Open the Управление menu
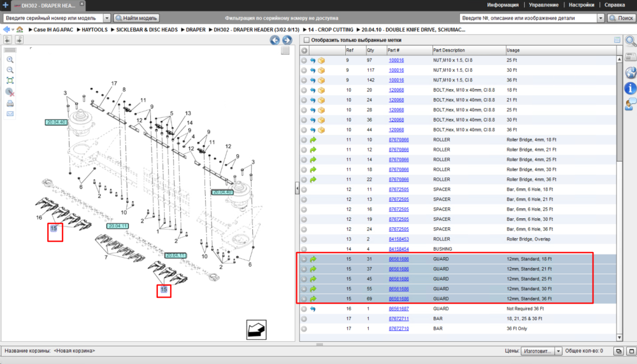Screen dimensions: 637x364 click(543, 5)
